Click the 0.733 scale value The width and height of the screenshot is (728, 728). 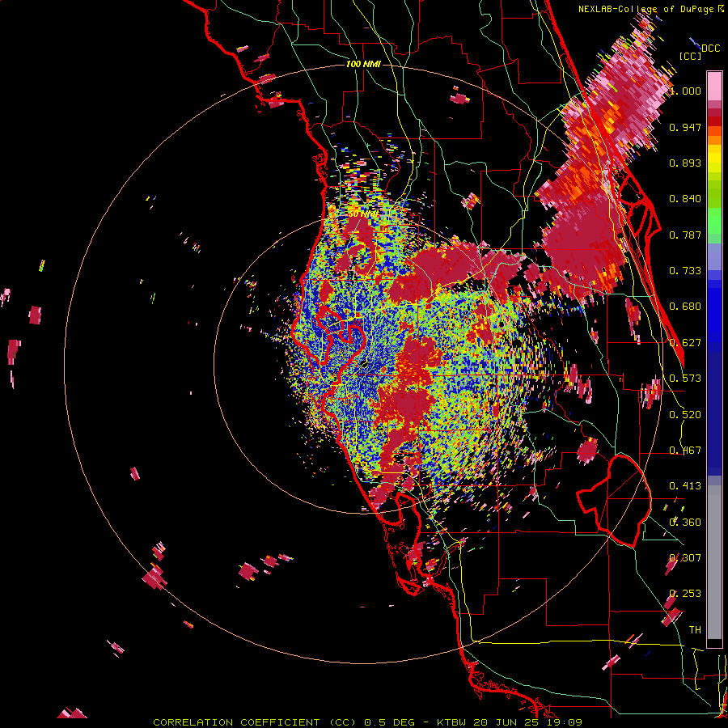(685, 271)
